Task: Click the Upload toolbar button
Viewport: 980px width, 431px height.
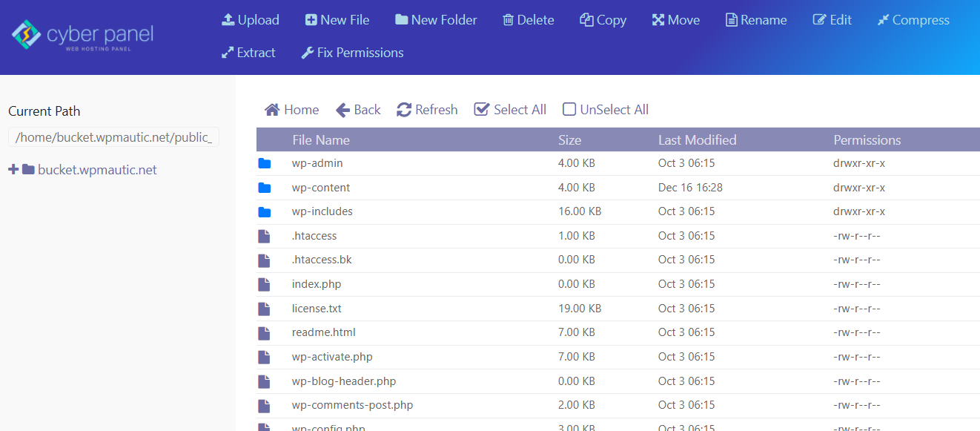Action: pyautogui.click(x=251, y=20)
